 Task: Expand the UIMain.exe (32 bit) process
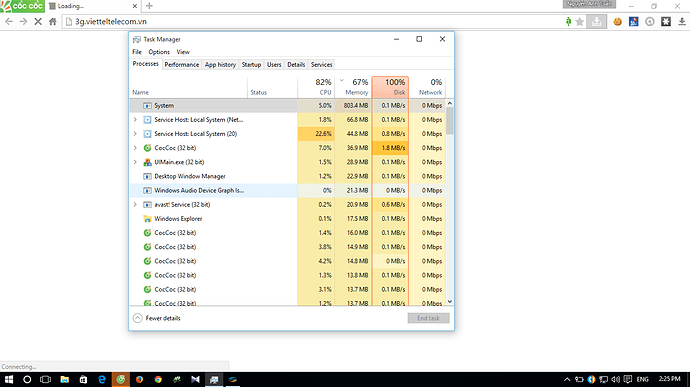(135, 162)
